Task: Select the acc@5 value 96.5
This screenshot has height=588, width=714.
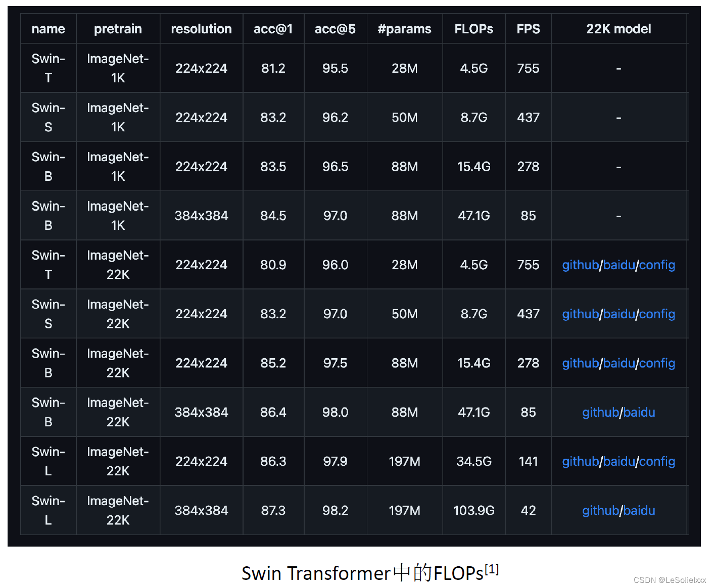Action: coord(335,166)
